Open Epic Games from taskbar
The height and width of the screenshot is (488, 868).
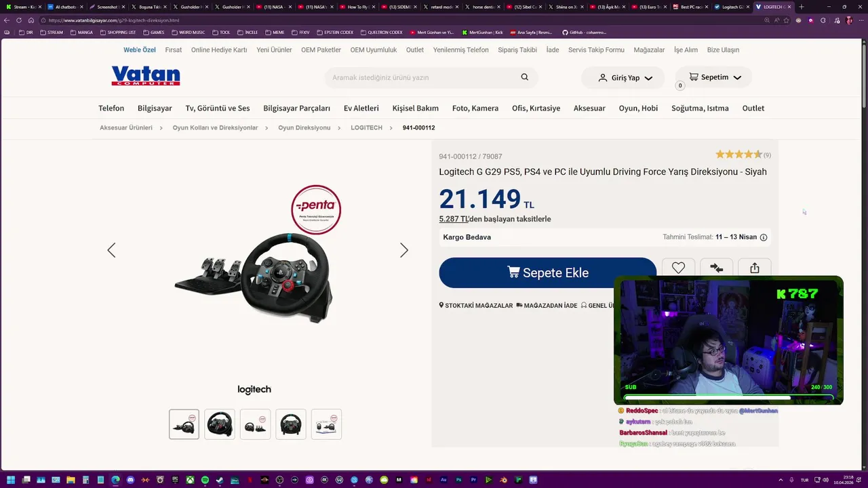pyautogui.click(x=176, y=480)
